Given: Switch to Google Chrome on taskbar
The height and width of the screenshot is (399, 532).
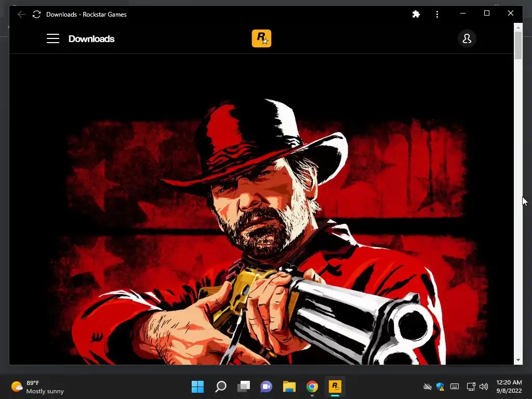Looking at the screenshot, I should (x=312, y=387).
